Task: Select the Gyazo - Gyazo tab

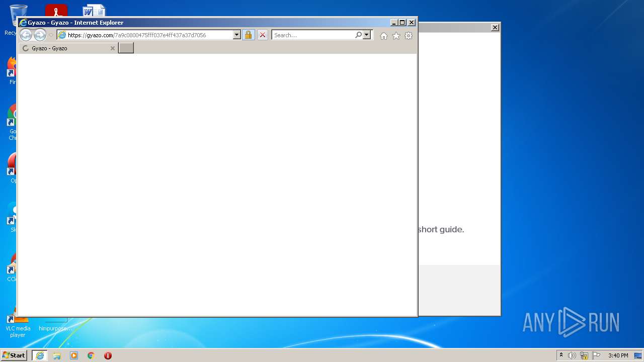Action: point(68,48)
